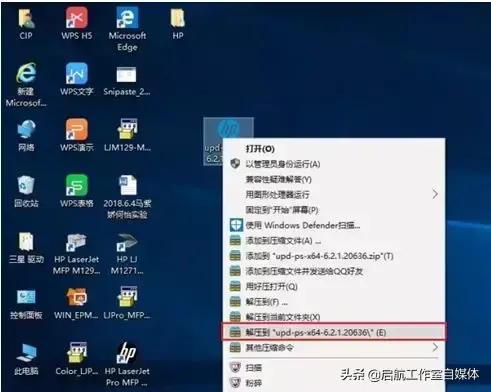Expand 其他压缩命令 submenu arrow
Screen dimensions: 491x392
click(x=435, y=347)
